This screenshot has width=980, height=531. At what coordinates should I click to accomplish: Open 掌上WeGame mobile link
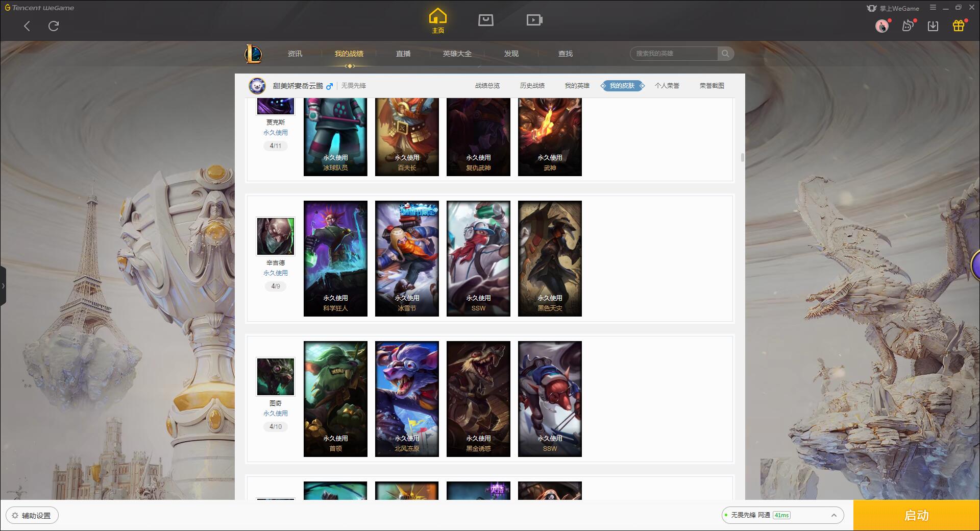pyautogui.click(x=893, y=8)
